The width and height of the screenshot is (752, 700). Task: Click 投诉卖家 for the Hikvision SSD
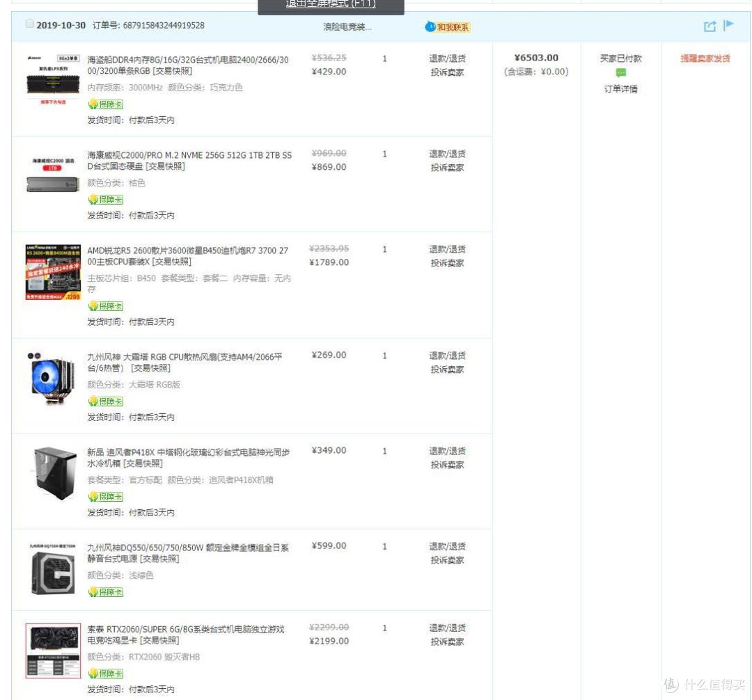[447, 168]
